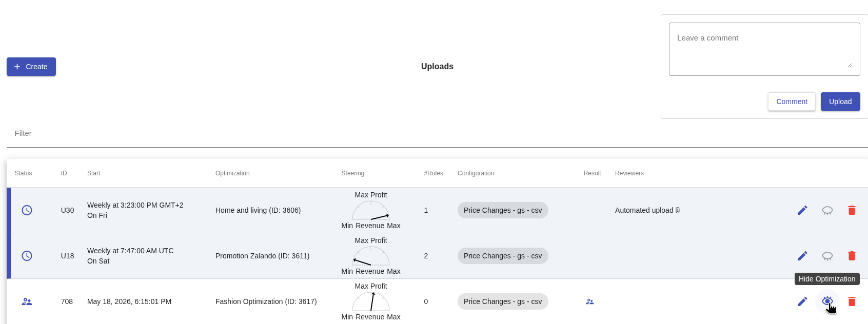Image resolution: width=868 pixels, height=324 pixels.
Task: Select Price Changes - gs - csv chip for U30
Action: click(x=503, y=210)
